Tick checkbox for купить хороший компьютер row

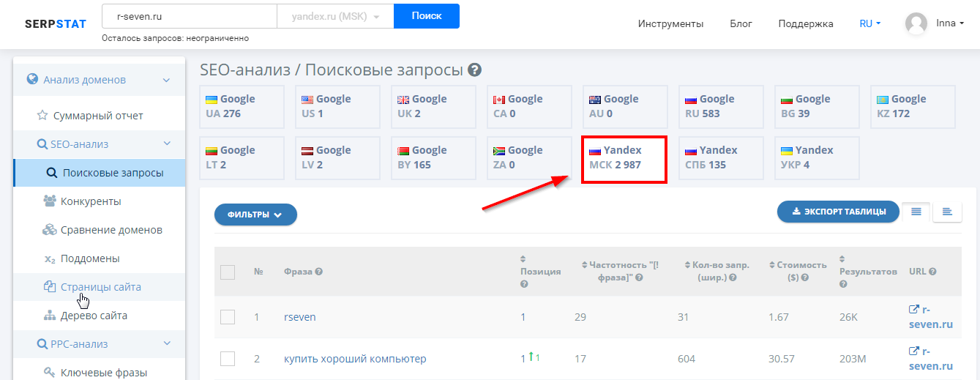click(228, 359)
